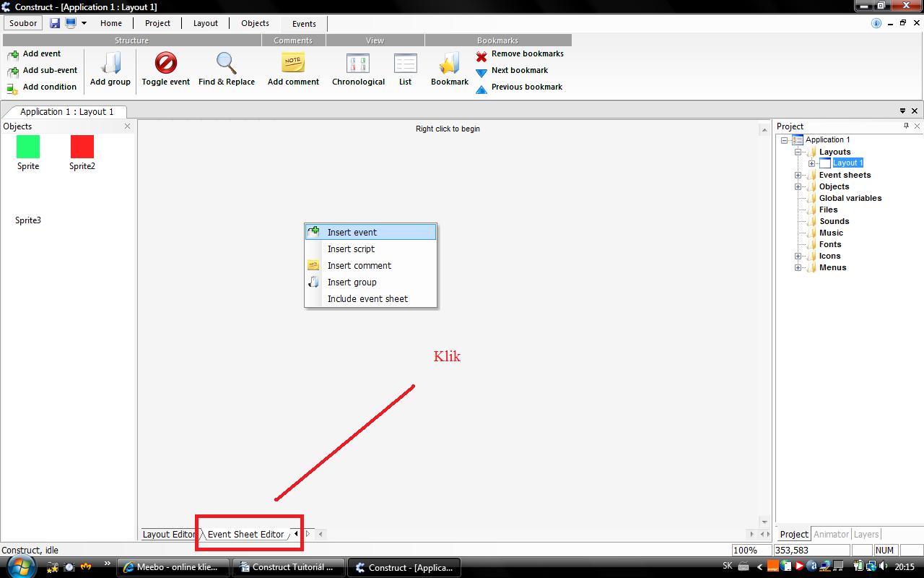This screenshot has height=578, width=924.
Task: Select the green Sprite object
Action: coord(28,147)
